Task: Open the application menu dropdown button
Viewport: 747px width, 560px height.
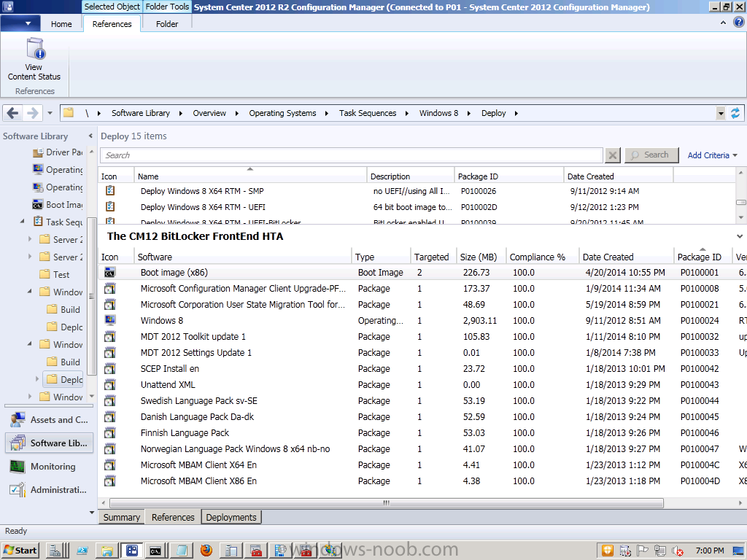Action: pyautogui.click(x=20, y=23)
